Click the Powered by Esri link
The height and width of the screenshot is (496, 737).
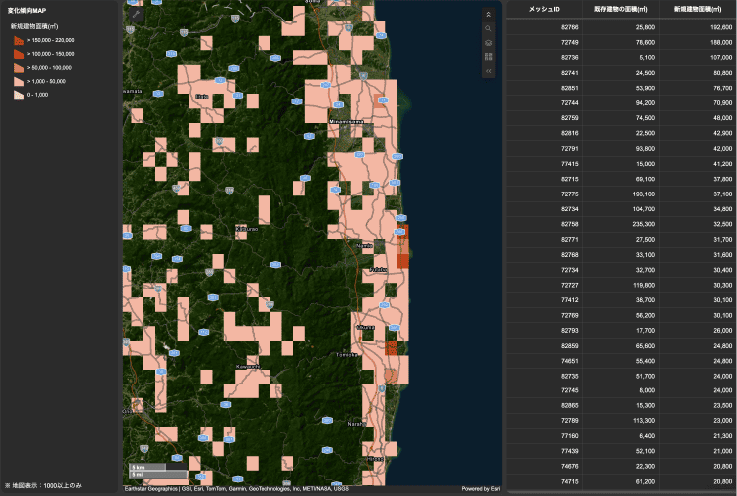click(x=481, y=489)
